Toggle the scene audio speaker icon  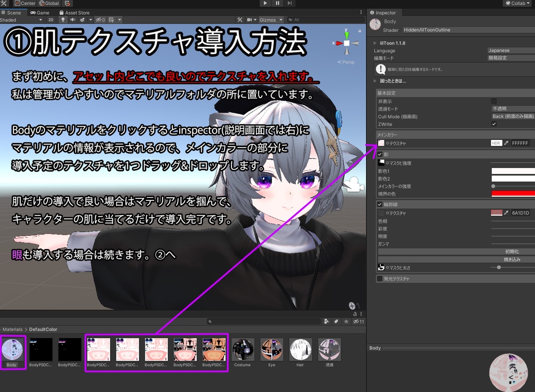tap(74, 19)
